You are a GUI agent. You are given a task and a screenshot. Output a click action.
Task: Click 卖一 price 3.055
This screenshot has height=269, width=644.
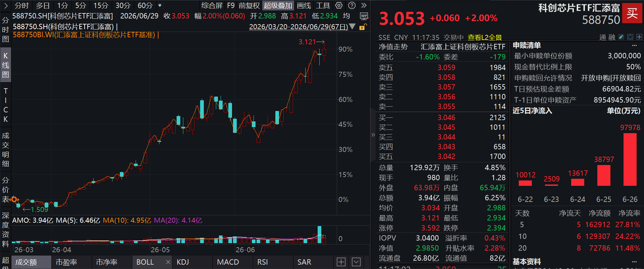coord(446,106)
